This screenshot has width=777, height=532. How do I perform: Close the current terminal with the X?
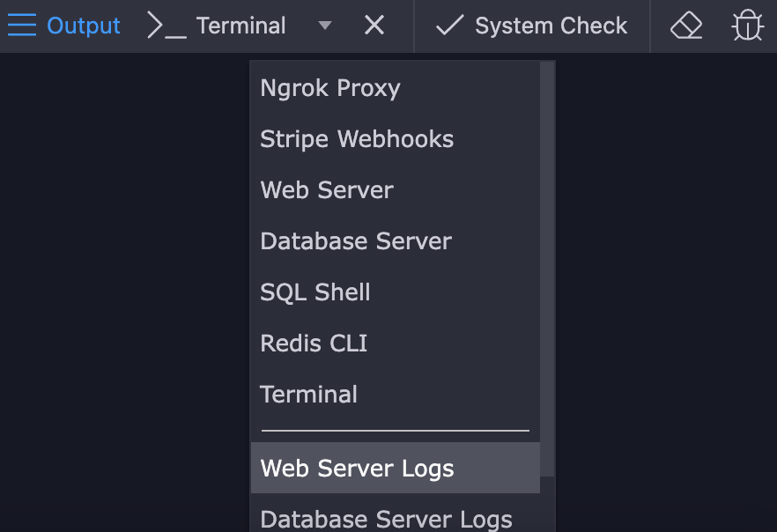click(374, 26)
